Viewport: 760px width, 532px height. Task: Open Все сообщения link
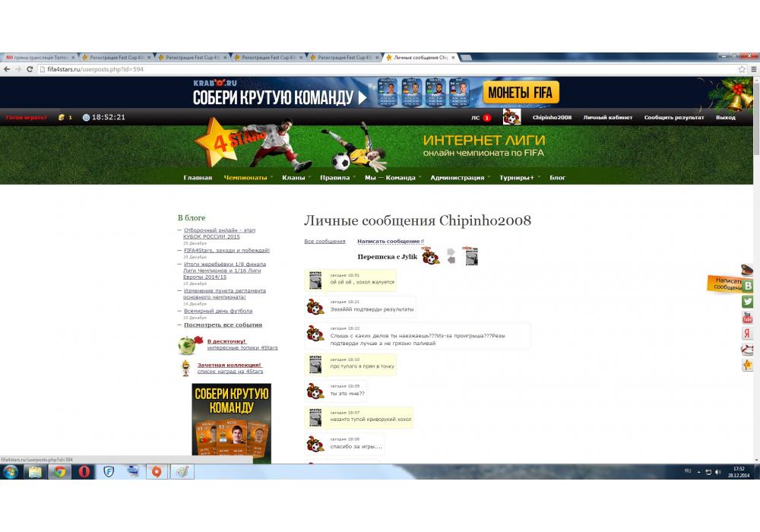(325, 241)
